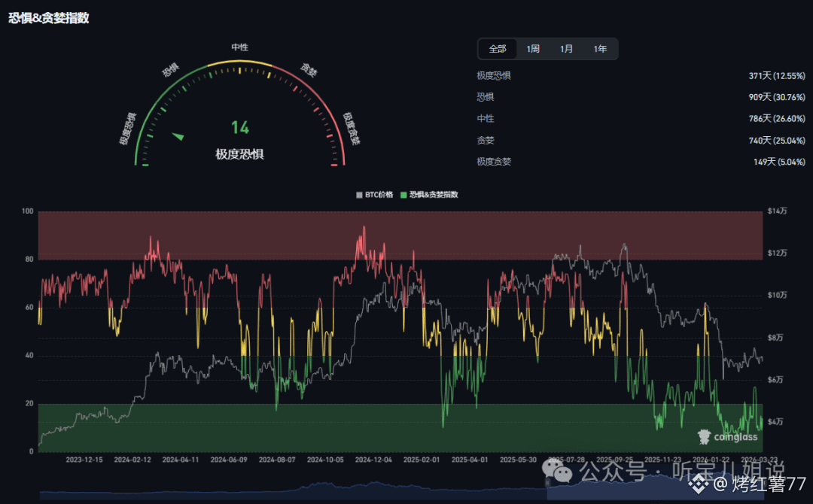
Task: Click the 极度恐惧 row in statistics list
Action: 641,76
